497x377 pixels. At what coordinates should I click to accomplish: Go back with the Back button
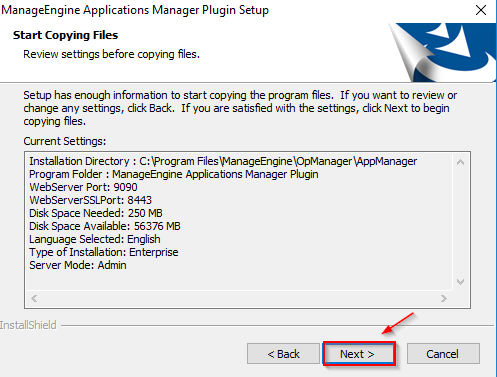click(283, 354)
